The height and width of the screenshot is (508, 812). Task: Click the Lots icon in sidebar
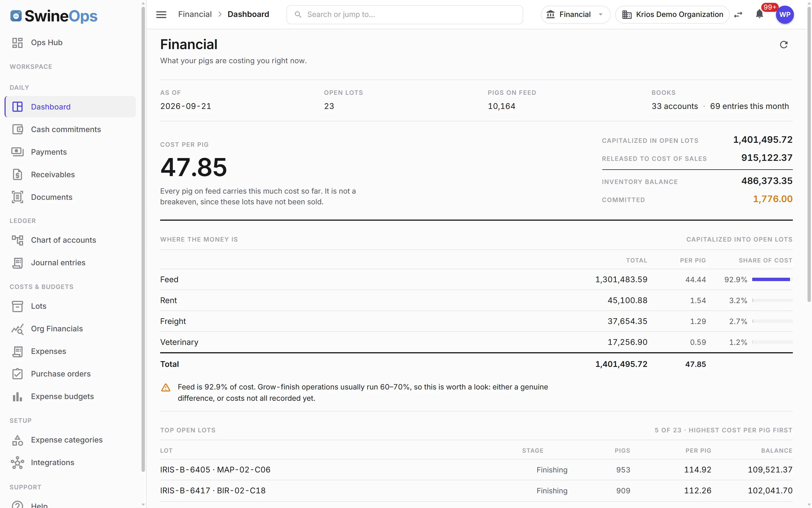(x=17, y=306)
